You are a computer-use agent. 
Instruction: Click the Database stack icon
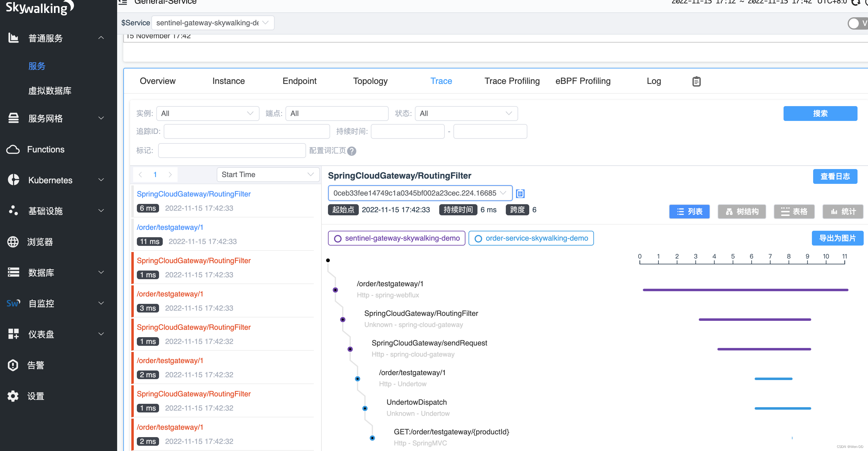pos(14,272)
